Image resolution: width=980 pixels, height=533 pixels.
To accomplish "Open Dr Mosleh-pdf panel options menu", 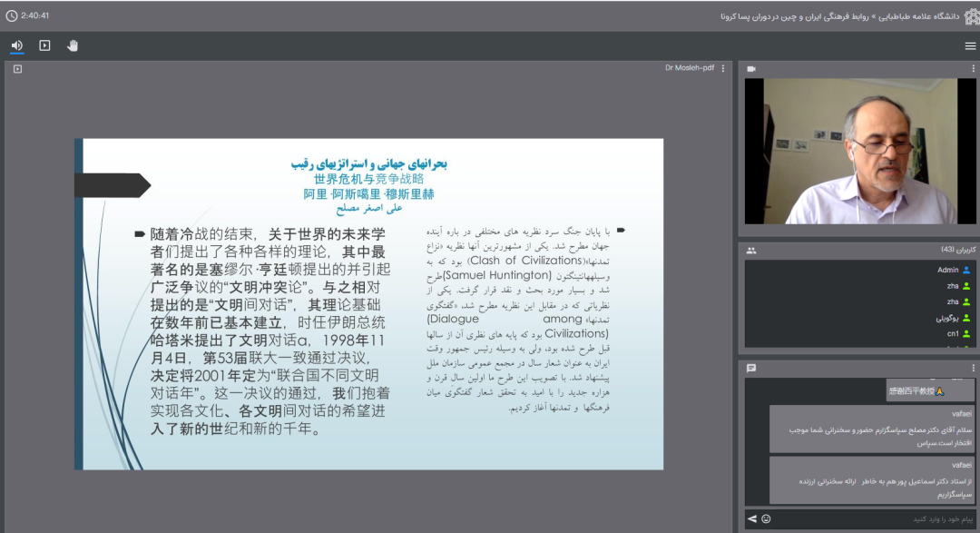I will [722, 69].
